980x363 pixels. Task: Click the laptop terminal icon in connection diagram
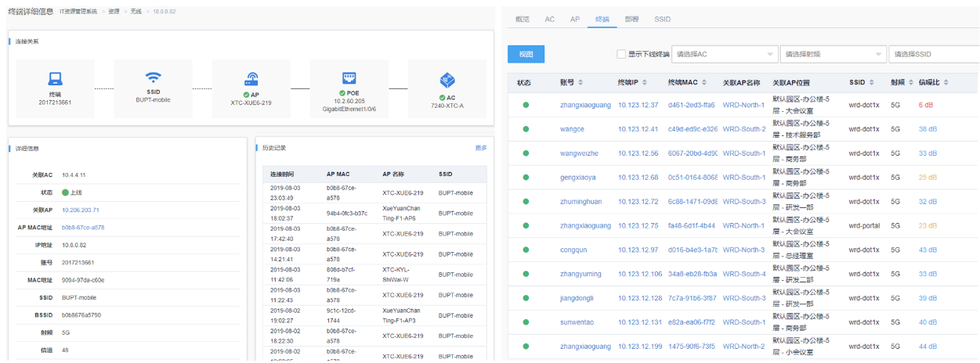click(x=55, y=78)
